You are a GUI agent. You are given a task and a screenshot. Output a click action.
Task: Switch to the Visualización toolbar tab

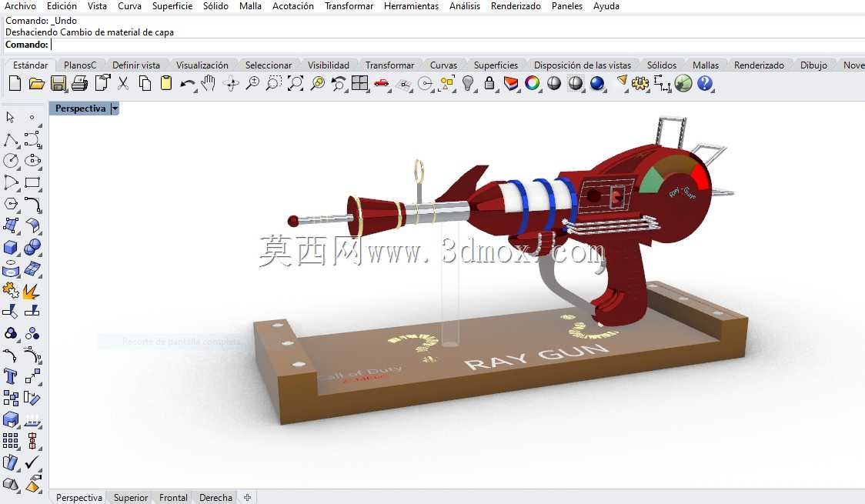point(202,65)
